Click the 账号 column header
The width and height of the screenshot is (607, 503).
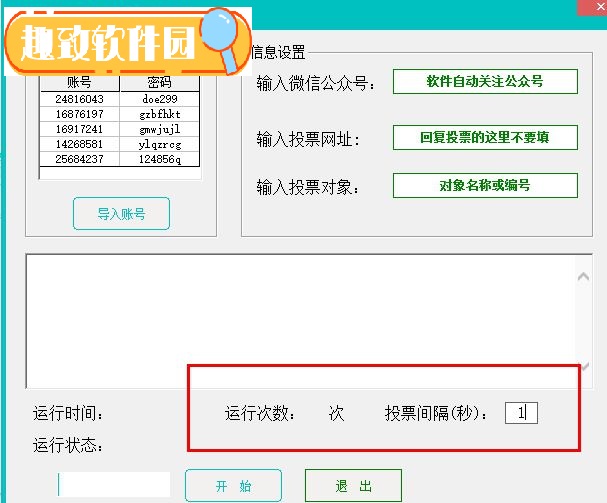(79, 83)
